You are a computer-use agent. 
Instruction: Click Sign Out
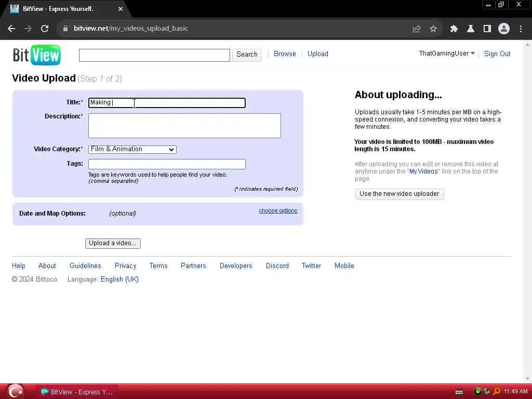pyautogui.click(x=497, y=54)
